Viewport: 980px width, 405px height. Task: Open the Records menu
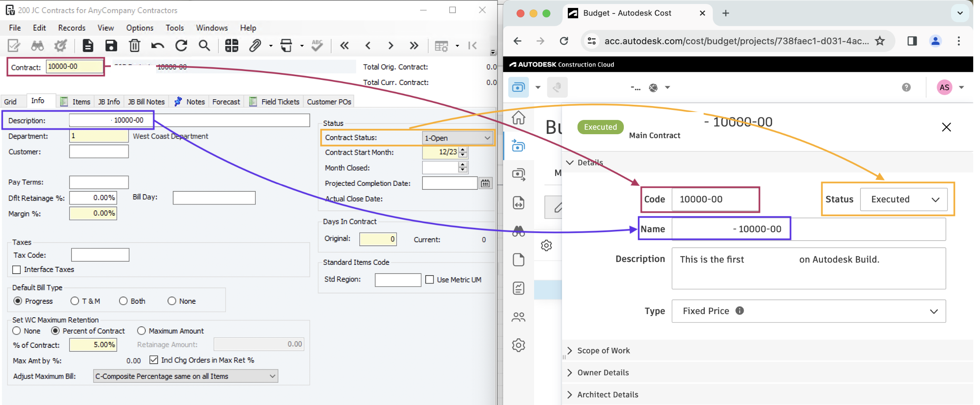pos(71,28)
